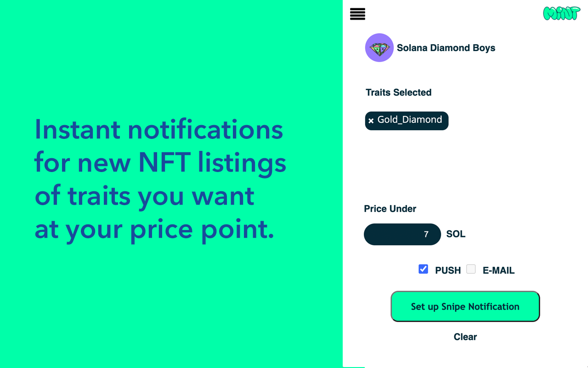Click the 'for new NFT listings' line
Screen dimensions: 588x368
160,163
